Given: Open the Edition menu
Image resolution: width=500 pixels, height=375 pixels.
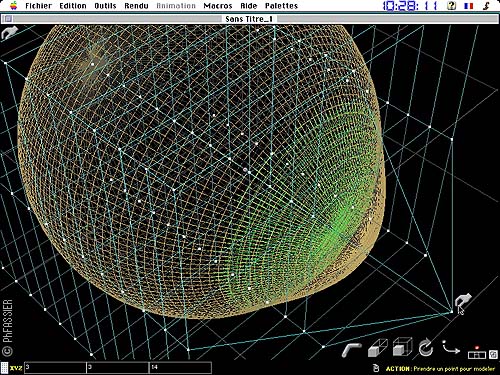Looking at the screenshot, I should click(73, 6).
